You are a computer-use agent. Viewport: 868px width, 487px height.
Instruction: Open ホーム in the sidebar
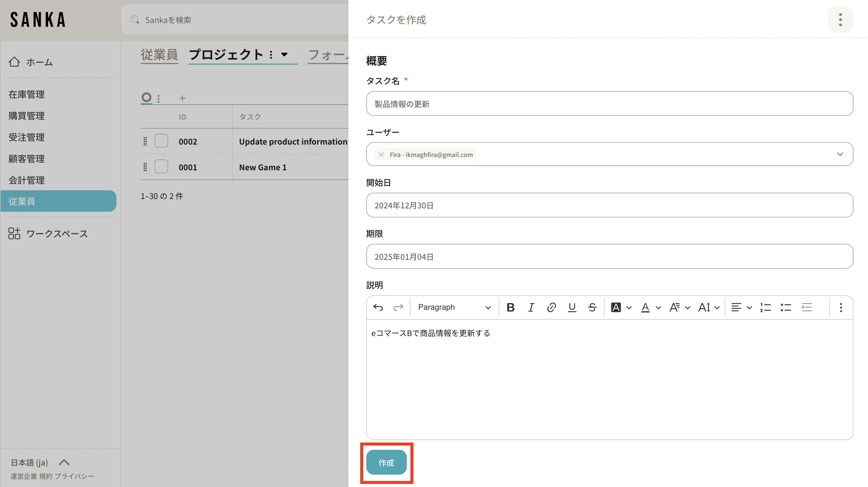click(39, 62)
